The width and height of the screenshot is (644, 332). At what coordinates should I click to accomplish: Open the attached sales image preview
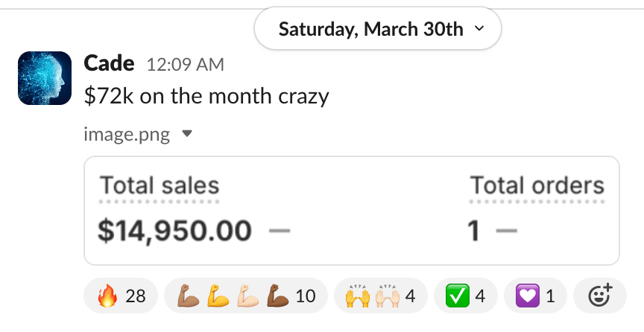pyautogui.click(x=352, y=211)
